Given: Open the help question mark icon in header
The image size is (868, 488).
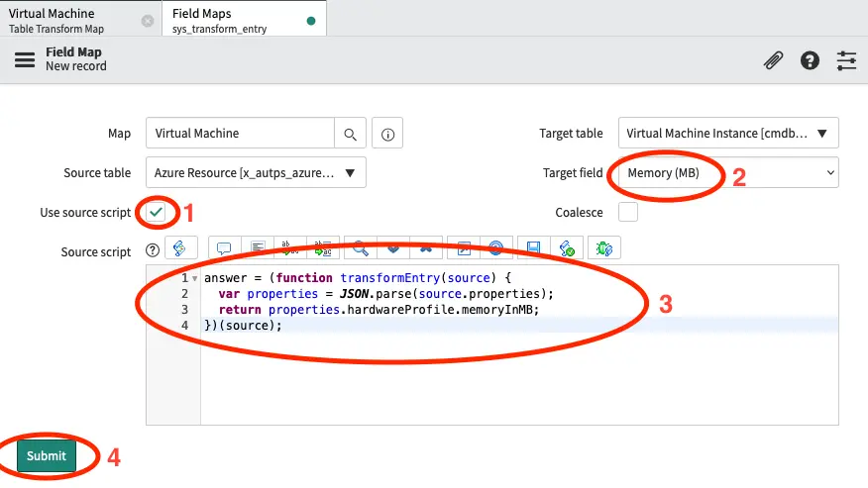Looking at the screenshot, I should coord(810,60).
